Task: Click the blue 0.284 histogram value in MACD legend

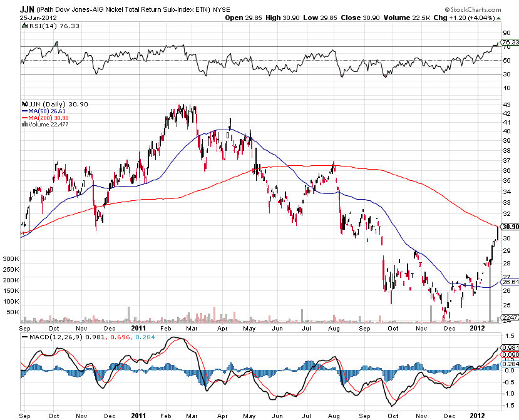Action: (145, 337)
